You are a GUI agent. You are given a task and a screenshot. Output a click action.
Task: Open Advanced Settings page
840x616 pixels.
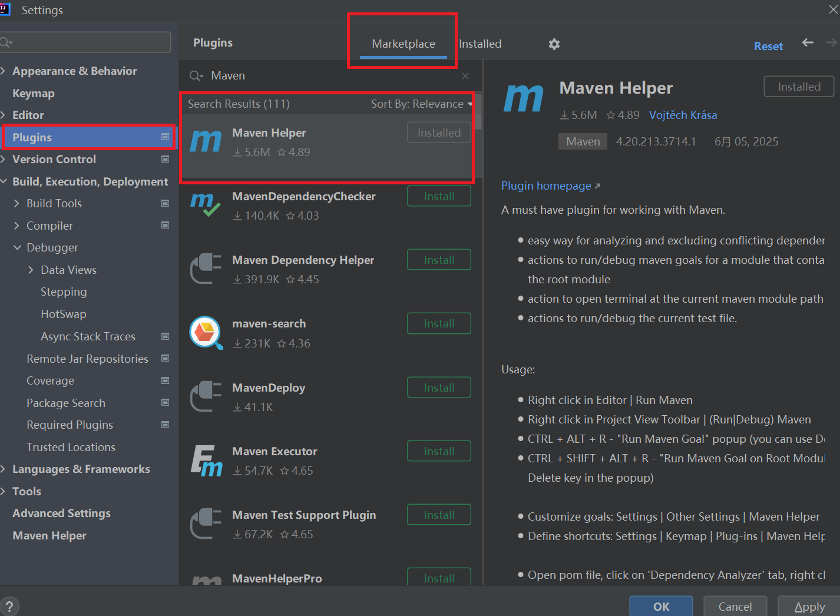[61, 513]
